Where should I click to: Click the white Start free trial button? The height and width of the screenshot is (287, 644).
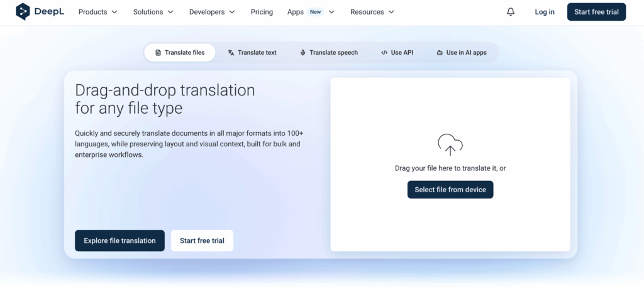coord(202,241)
